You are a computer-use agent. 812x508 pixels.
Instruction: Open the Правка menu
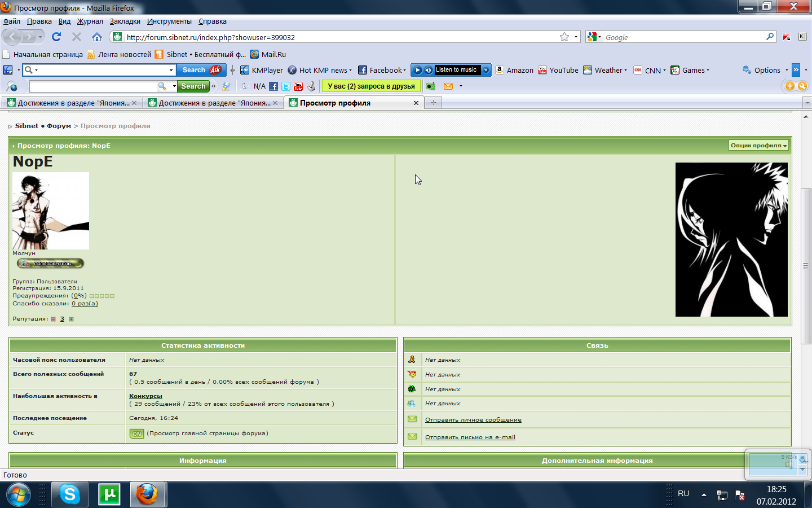pos(39,21)
